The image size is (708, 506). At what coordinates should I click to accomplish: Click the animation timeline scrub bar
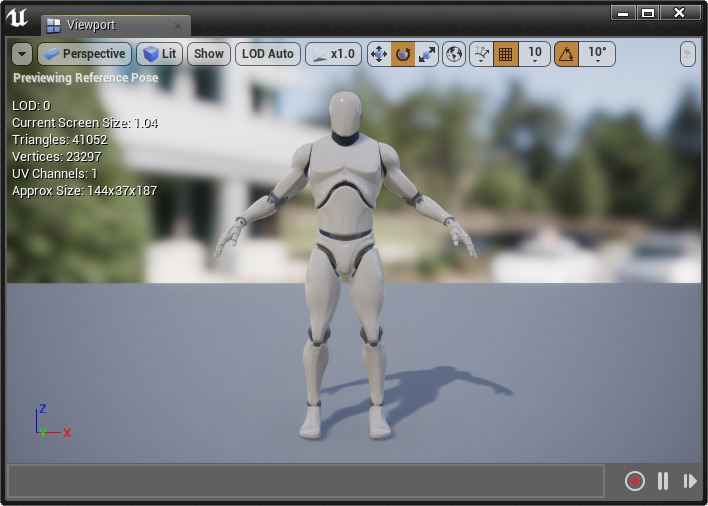point(306,481)
